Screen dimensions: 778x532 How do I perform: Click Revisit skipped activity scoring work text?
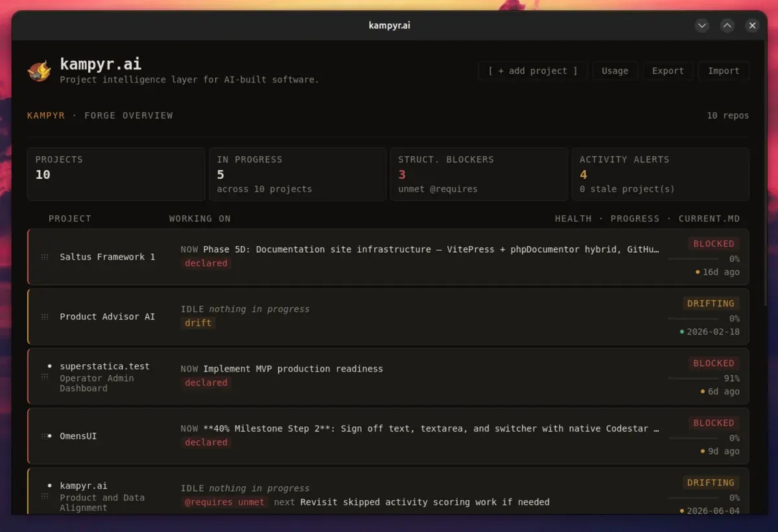coord(425,502)
